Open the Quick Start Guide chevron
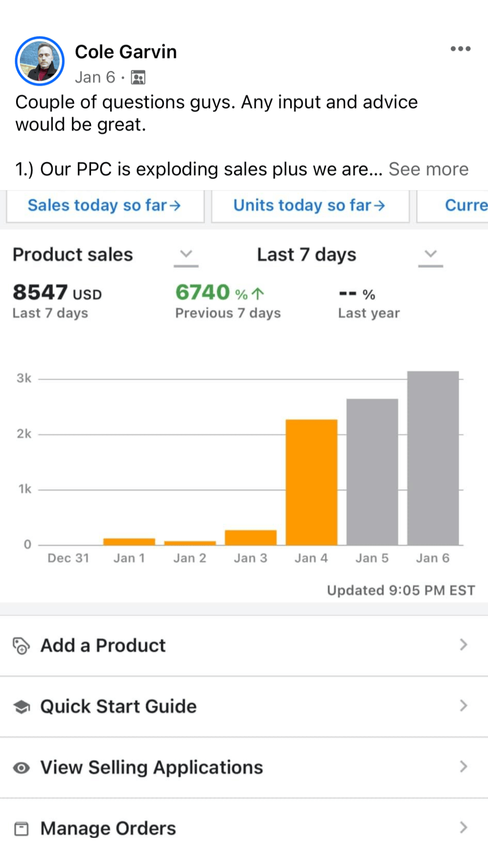 point(463,706)
